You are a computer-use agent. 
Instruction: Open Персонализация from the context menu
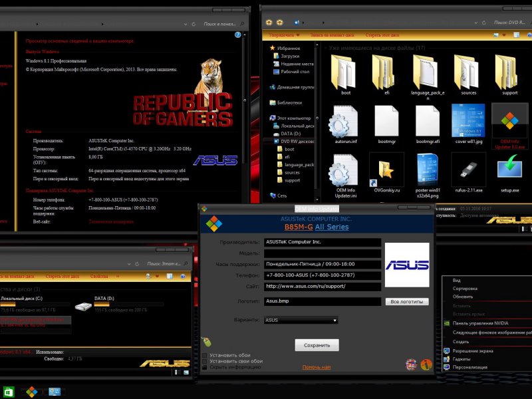469,367
